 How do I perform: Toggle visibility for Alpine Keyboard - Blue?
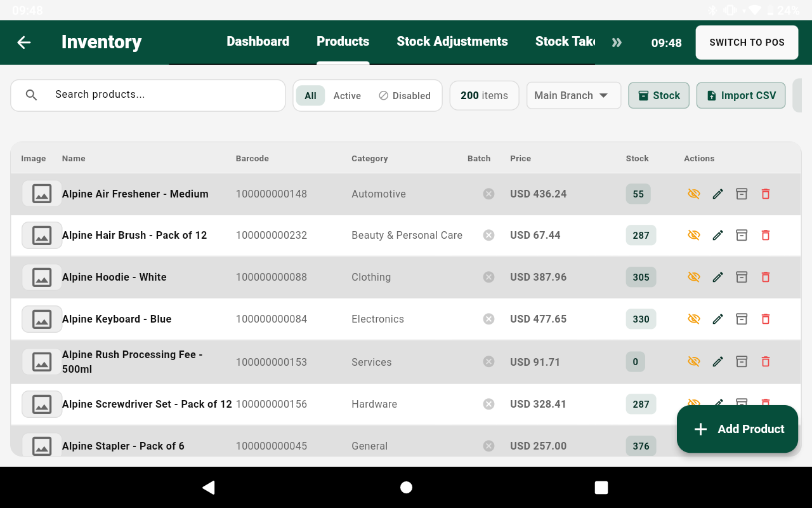[694, 319]
